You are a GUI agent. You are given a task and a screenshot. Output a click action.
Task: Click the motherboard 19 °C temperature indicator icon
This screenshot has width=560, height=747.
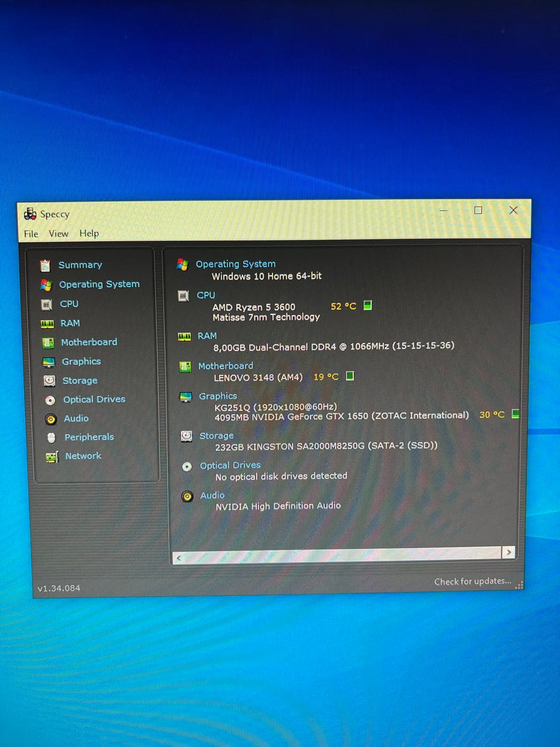[x=350, y=376]
